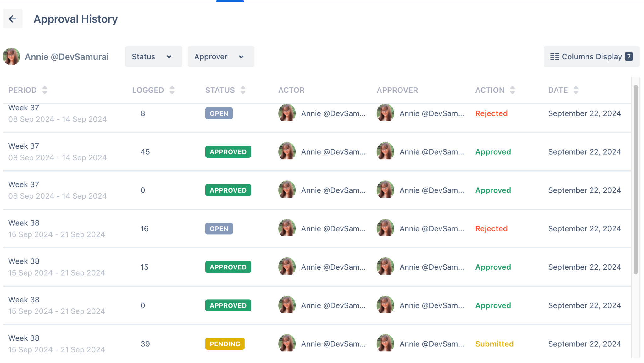Click the Columns Display count badge 7

click(629, 57)
